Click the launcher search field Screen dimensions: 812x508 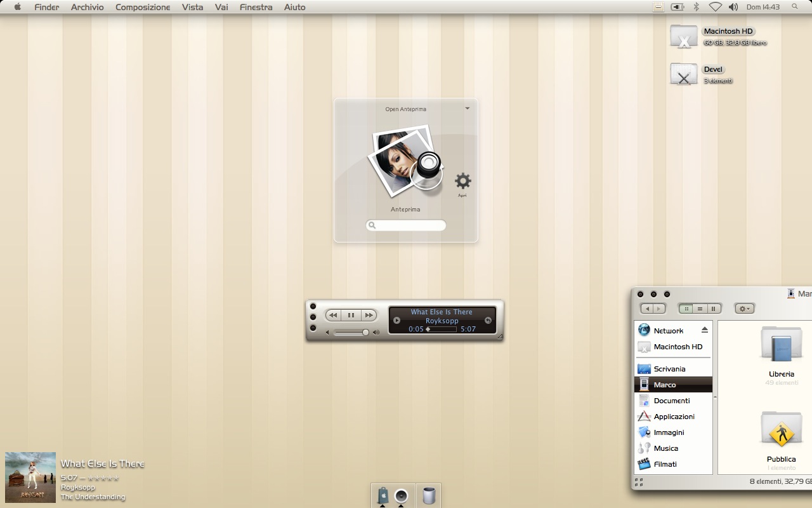point(406,225)
